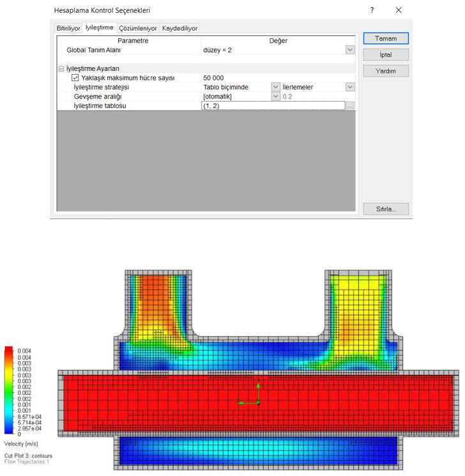Toggle Yaklaşık maksimum hücre sayısı checkbox
465x476 pixels.
75,78
